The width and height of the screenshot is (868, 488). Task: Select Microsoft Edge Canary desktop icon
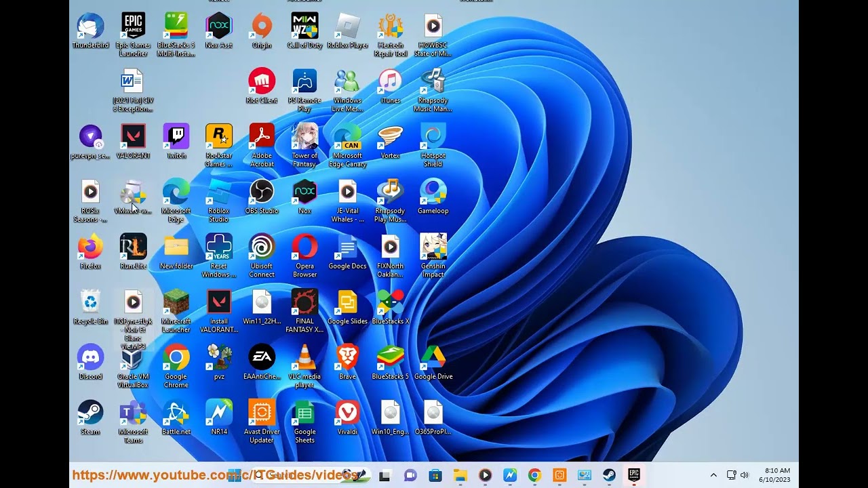347,145
